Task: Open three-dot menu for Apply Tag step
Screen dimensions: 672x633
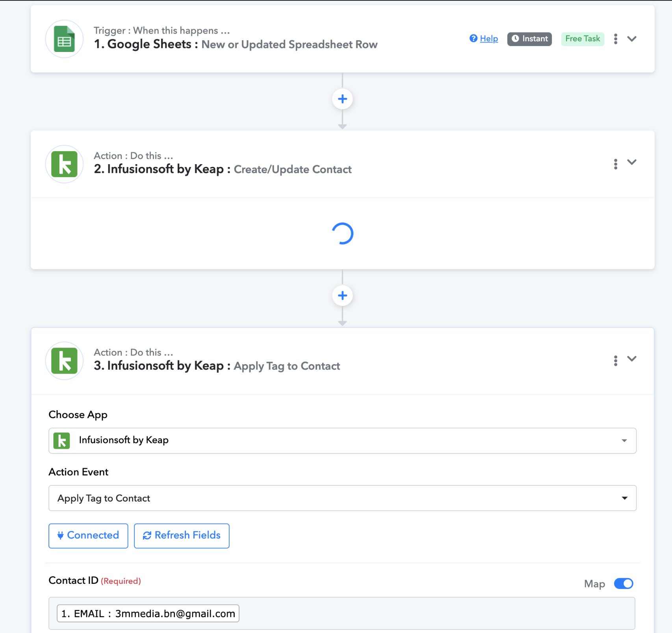Action: 615,360
